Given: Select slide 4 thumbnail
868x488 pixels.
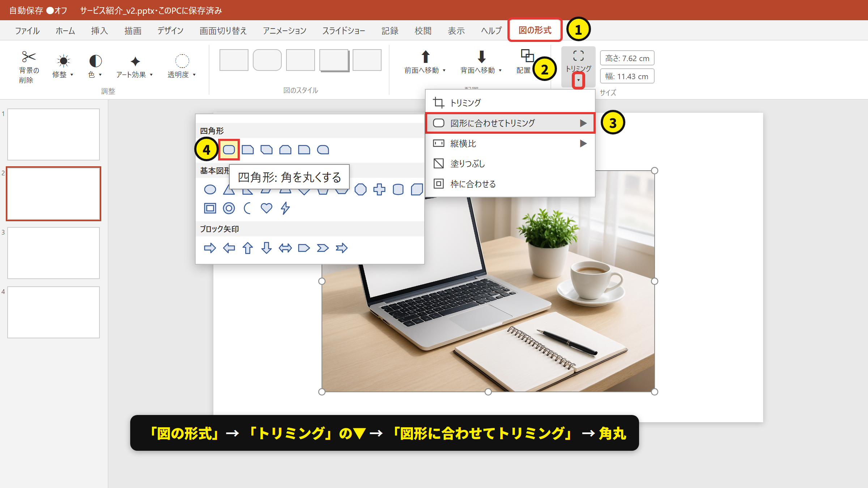Looking at the screenshot, I should point(54,312).
